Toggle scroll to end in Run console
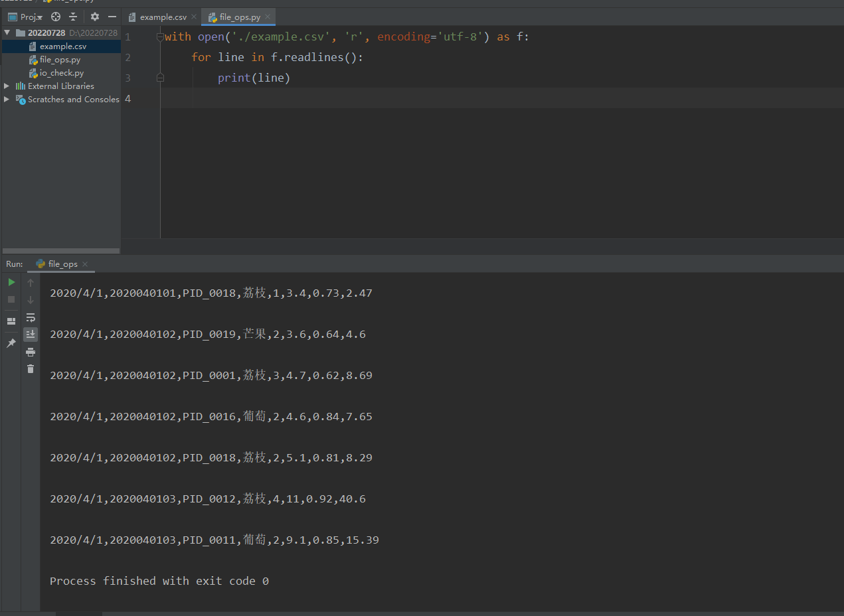This screenshot has width=844, height=616. [31, 334]
